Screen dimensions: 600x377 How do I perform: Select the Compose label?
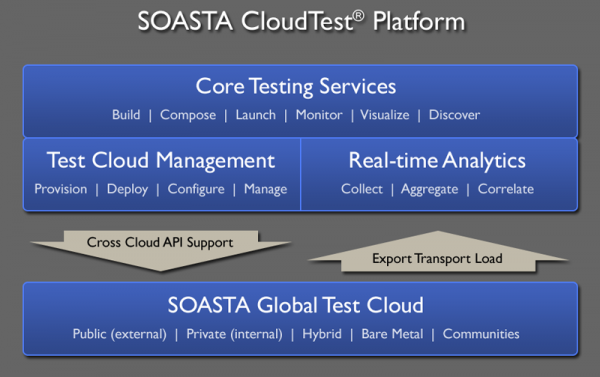point(188,115)
